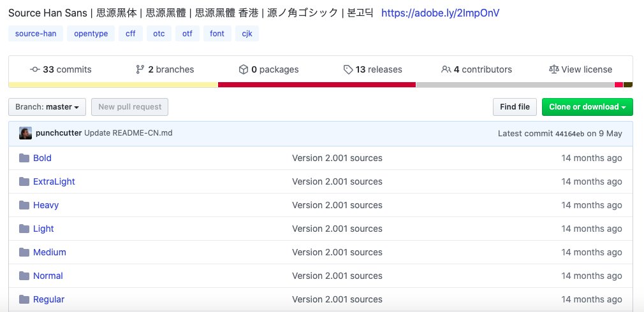
Task: Click the Find file button
Action: coord(515,107)
